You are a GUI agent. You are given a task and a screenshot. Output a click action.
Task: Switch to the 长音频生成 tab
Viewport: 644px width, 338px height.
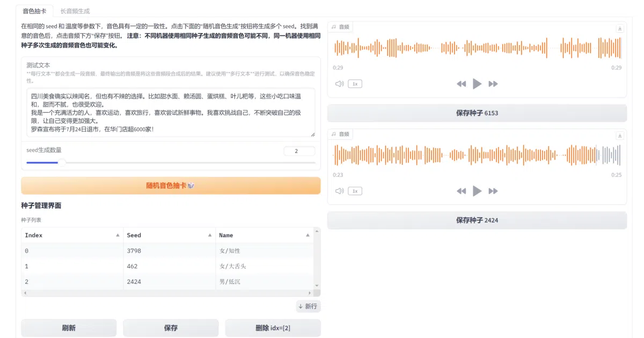coord(75,11)
